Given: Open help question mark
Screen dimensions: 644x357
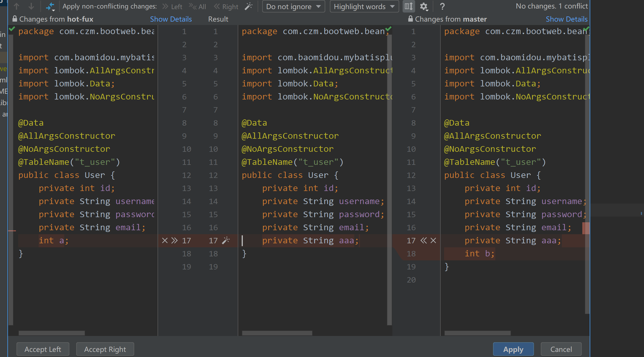Looking at the screenshot, I should click(x=442, y=6).
